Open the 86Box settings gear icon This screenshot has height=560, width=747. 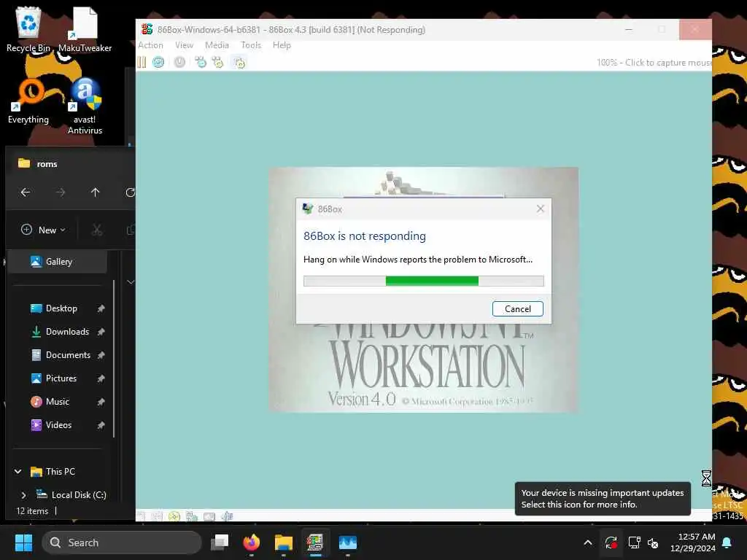(x=239, y=63)
